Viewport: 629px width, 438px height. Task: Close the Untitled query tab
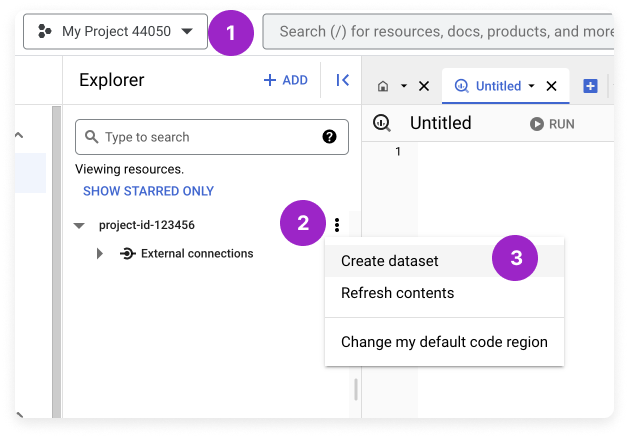552,86
